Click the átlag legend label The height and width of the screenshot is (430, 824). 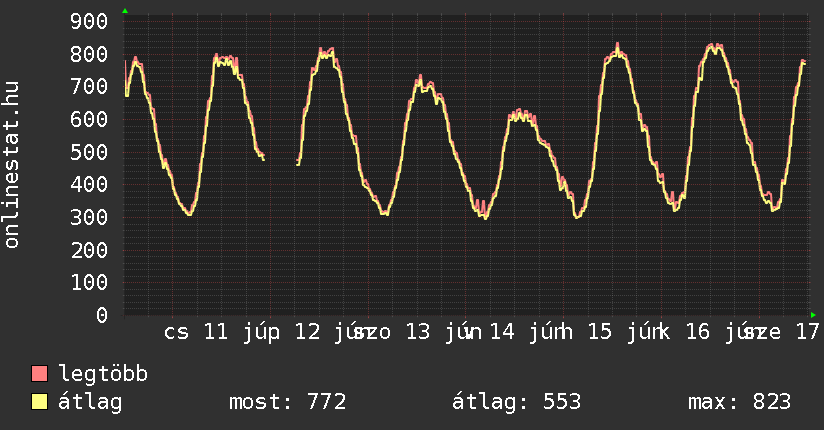tap(90, 402)
